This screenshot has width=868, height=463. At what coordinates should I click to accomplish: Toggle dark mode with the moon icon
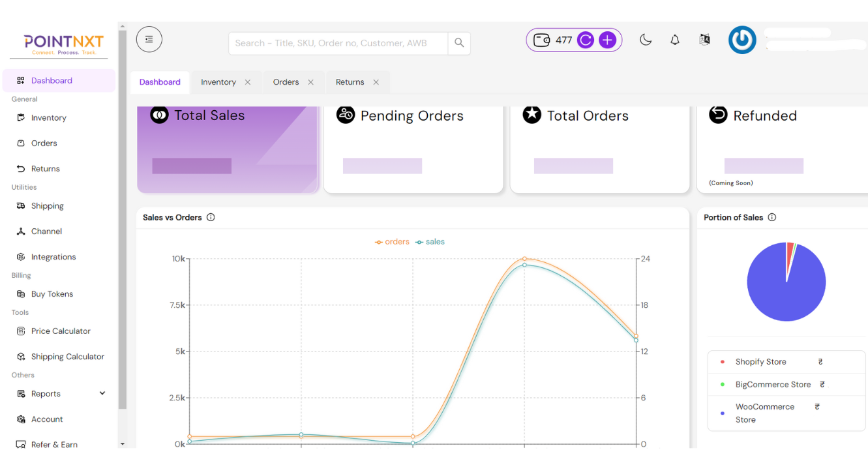click(x=645, y=39)
